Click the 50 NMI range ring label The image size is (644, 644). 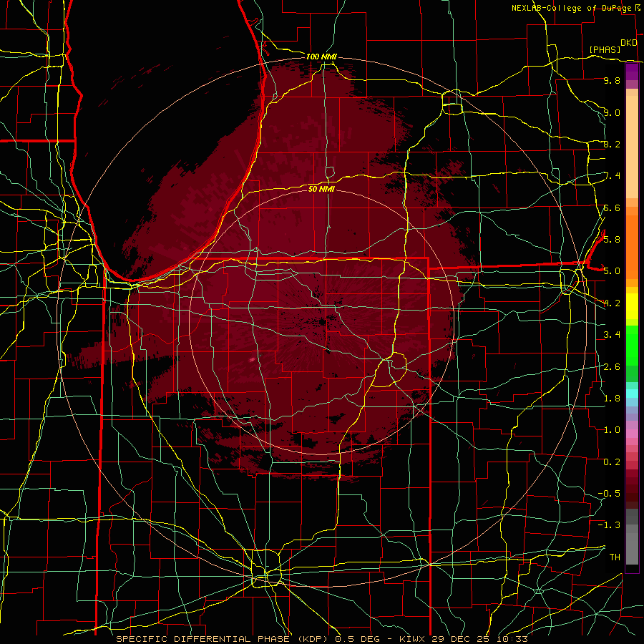(321, 189)
